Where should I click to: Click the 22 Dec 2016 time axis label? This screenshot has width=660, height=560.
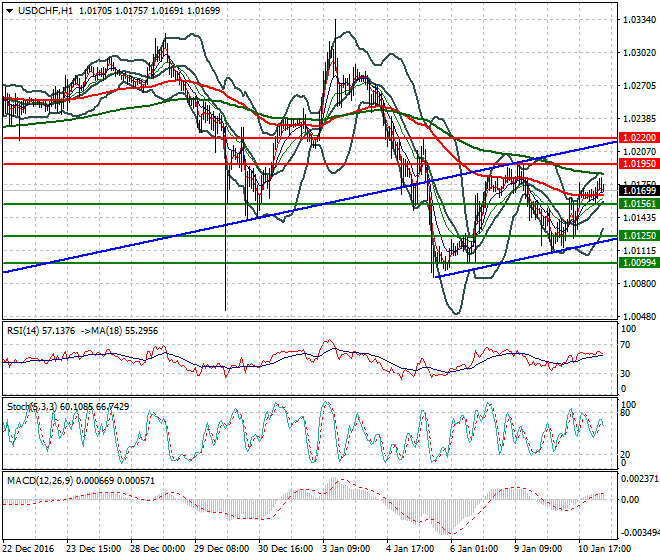(28, 549)
